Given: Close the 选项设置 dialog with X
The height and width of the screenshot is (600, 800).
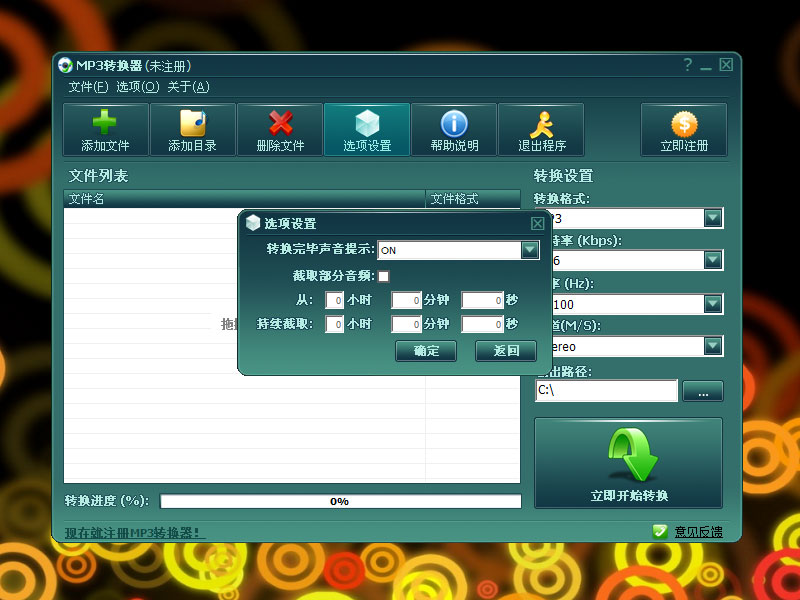Looking at the screenshot, I should click(x=537, y=223).
